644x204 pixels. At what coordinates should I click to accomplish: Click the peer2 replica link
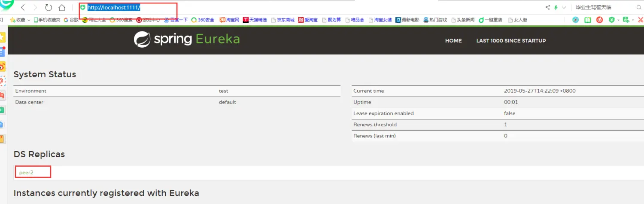[26, 172]
